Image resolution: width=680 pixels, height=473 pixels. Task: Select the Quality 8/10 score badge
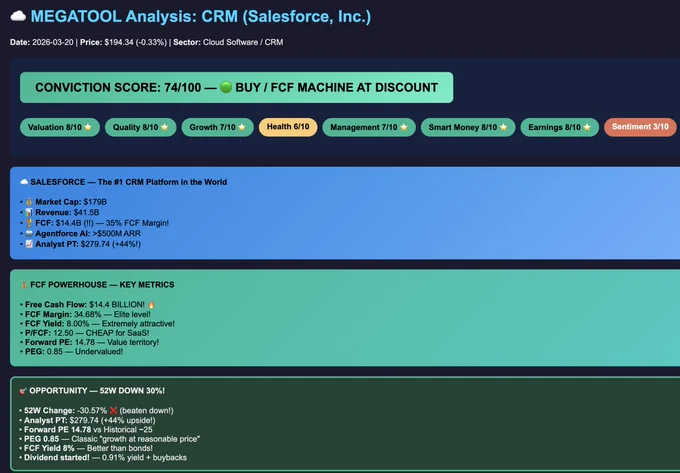(x=141, y=127)
